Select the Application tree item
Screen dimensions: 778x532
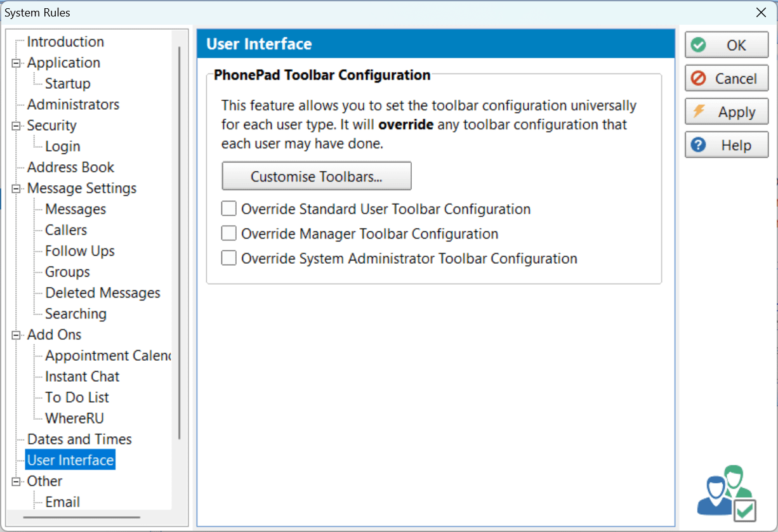pyautogui.click(x=63, y=63)
